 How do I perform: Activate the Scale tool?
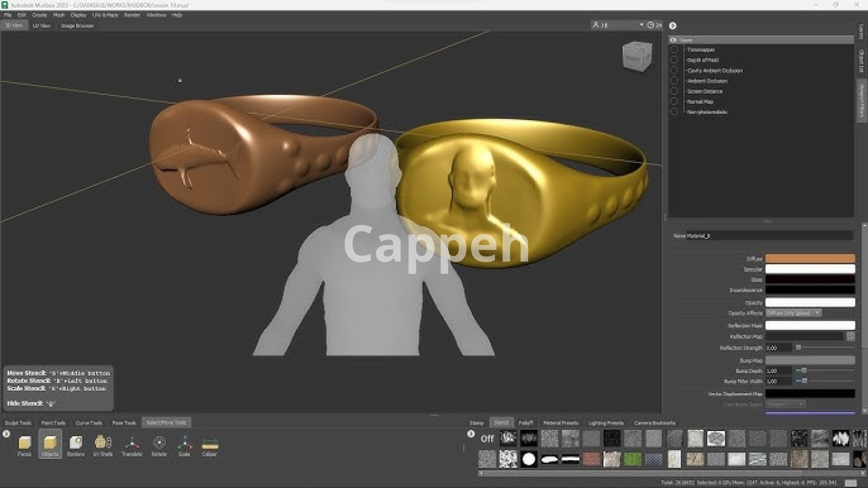184,445
